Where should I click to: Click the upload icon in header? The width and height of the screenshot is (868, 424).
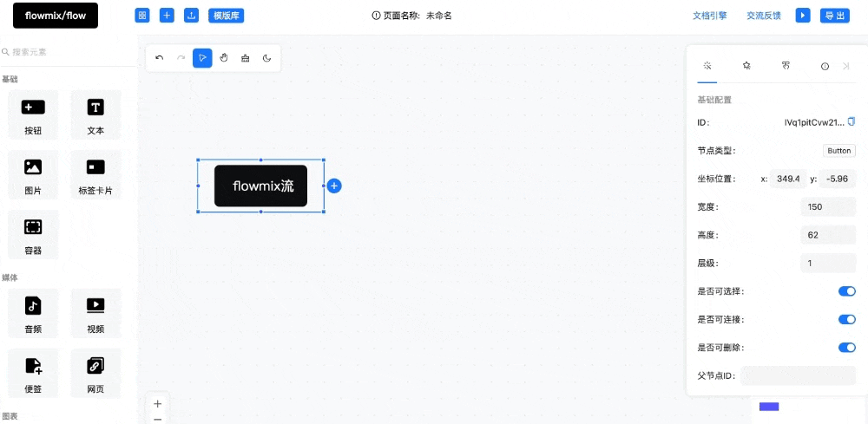coord(192,16)
